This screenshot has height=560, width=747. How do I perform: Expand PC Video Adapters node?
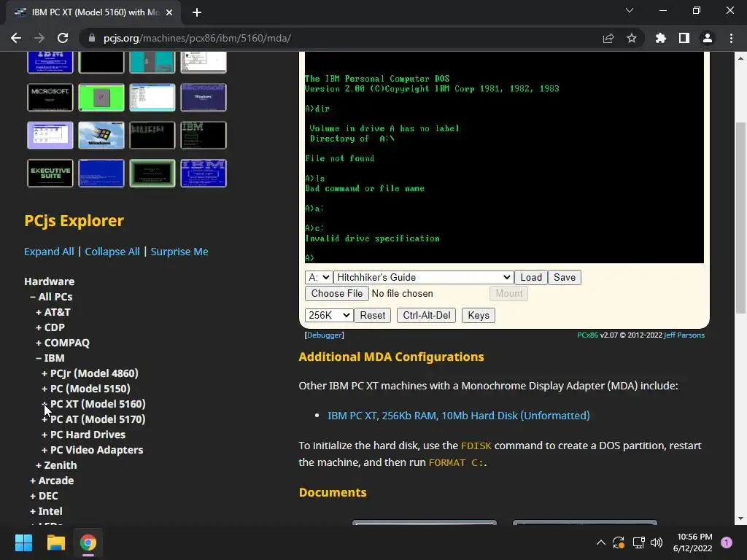44,449
